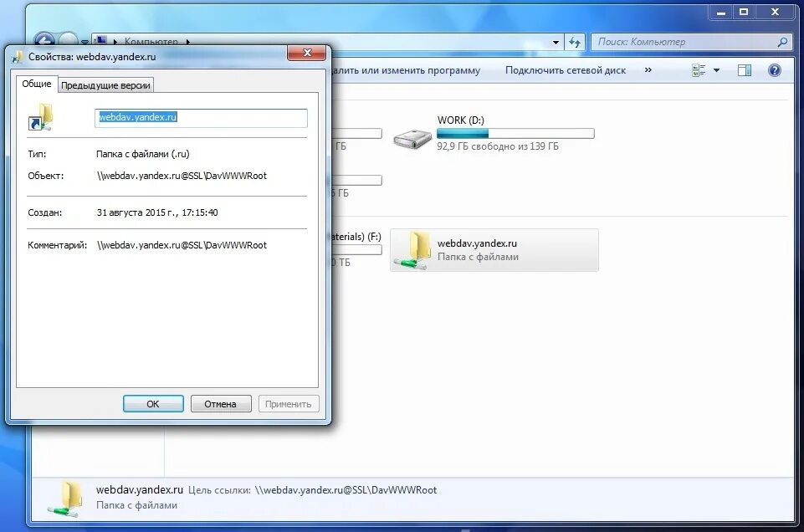Click the webdav.yandex.ru item label in Explorer
804x532 pixels.
[x=477, y=243]
